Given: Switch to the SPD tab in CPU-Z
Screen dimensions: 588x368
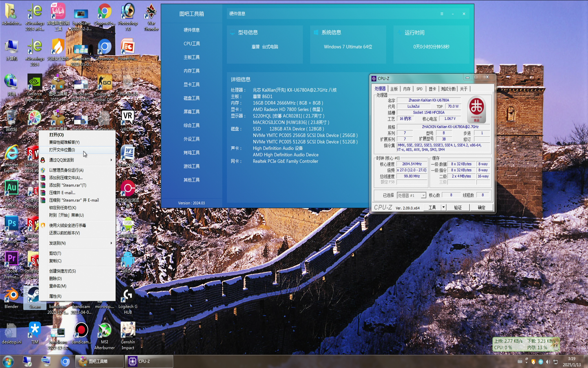Looking at the screenshot, I should click(x=419, y=89).
